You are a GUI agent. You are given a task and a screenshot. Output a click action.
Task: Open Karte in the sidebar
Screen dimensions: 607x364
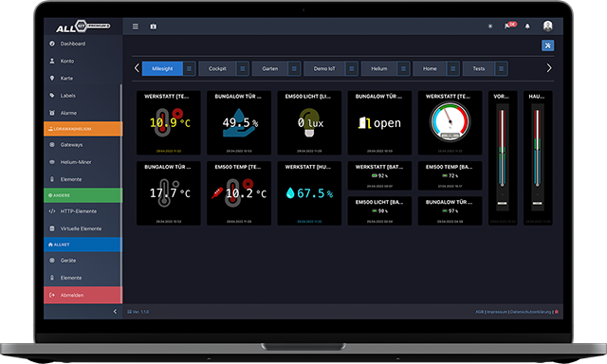click(x=83, y=78)
